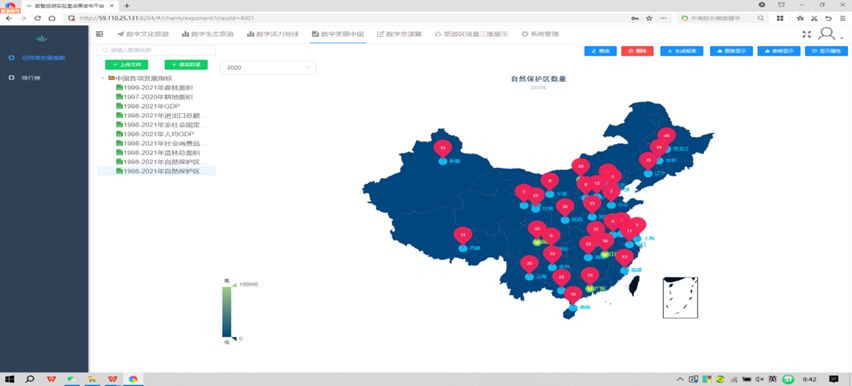852x386 pixels.
Task: Open the browser extensions grid icon
Action: point(780,18)
